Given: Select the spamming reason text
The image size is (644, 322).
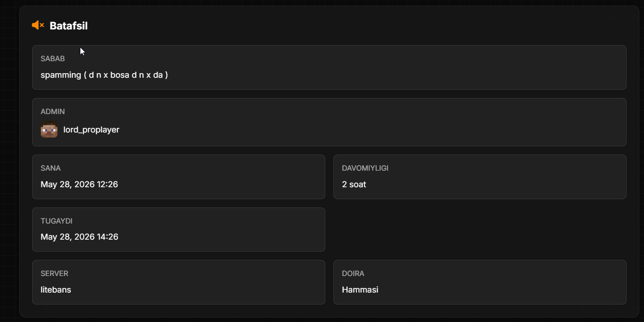Looking at the screenshot, I should pyautogui.click(x=104, y=75).
